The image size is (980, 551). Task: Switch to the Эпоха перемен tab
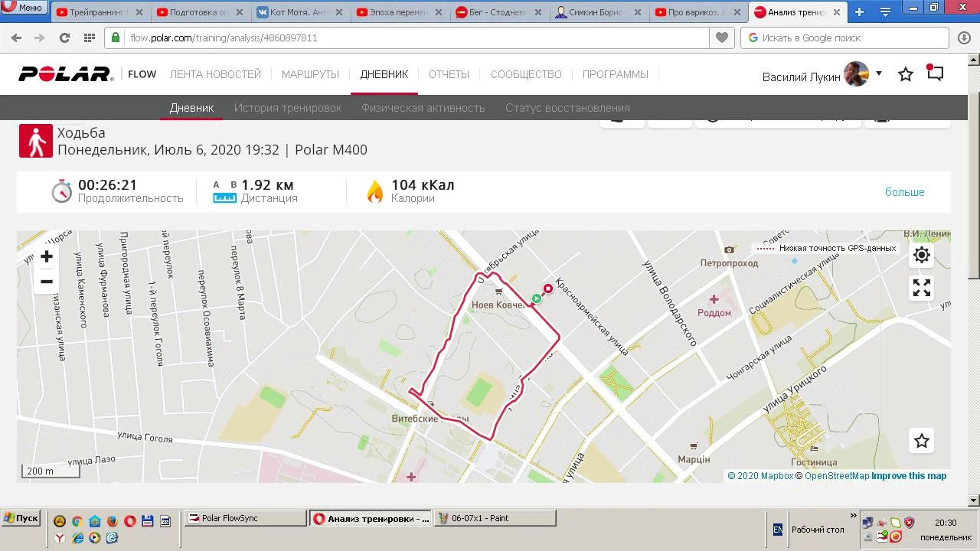coord(400,12)
